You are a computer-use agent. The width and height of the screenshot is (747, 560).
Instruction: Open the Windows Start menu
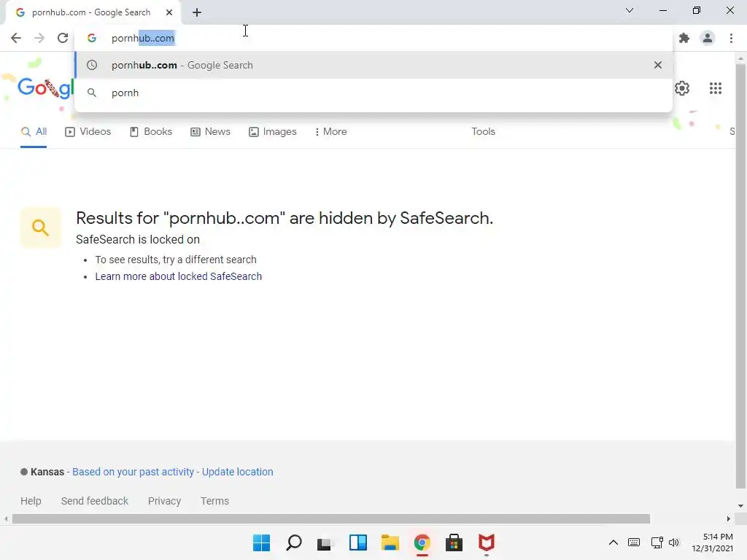coord(261,542)
